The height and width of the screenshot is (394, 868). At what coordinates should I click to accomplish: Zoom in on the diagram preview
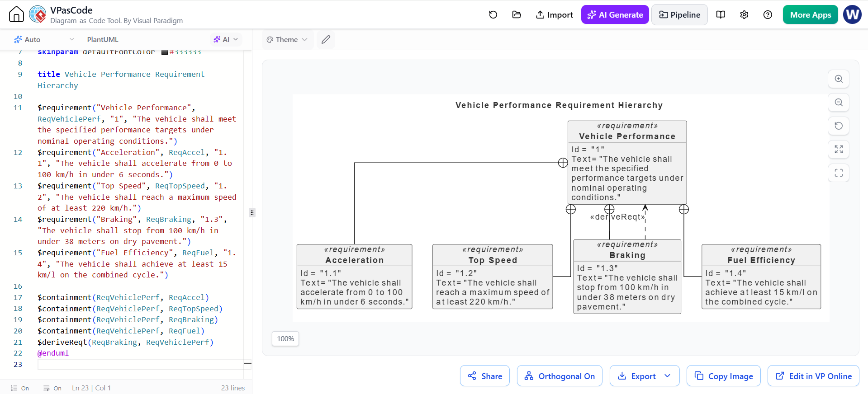[839, 79]
